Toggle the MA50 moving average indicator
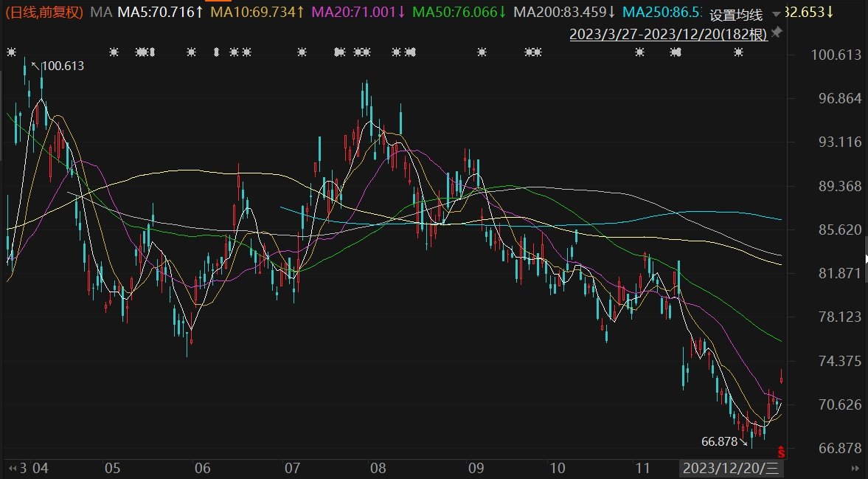 [x=459, y=13]
